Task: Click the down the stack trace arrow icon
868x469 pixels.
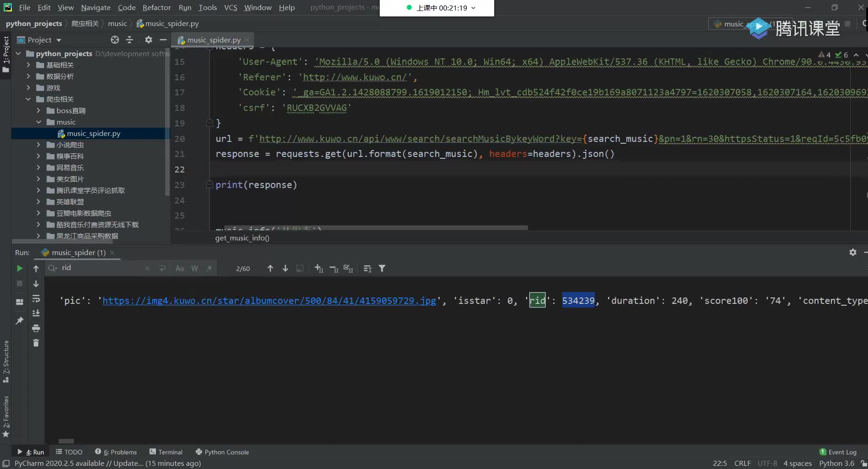Action: pyautogui.click(x=36, y=283)
